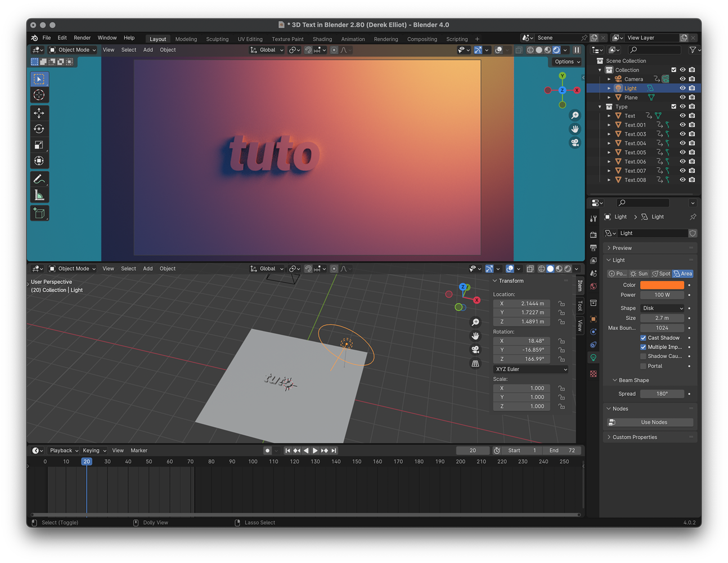This screenshot has width=728, height=563.
Task: Enable the Shadow Caustics checkbox
Action: (x=643, y=356)
